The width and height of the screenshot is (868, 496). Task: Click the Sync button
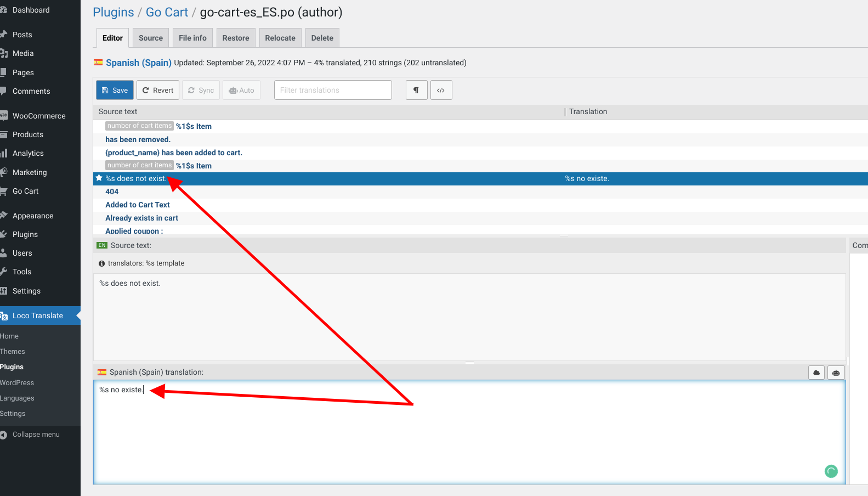coord(201,90)
